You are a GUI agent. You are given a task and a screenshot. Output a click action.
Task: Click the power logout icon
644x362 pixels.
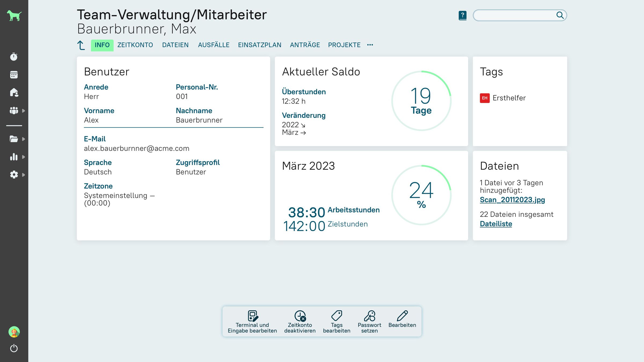[14, 348]
